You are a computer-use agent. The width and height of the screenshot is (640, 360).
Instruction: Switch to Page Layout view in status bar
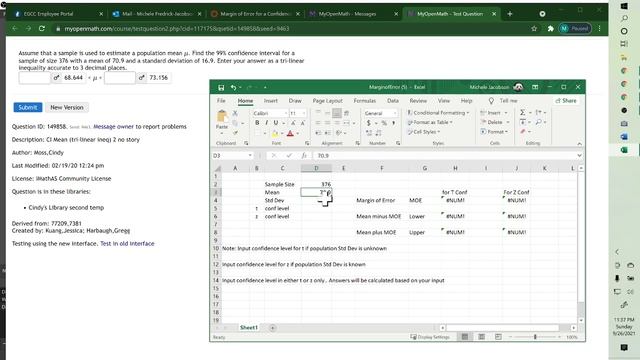[x=481, y=337]
